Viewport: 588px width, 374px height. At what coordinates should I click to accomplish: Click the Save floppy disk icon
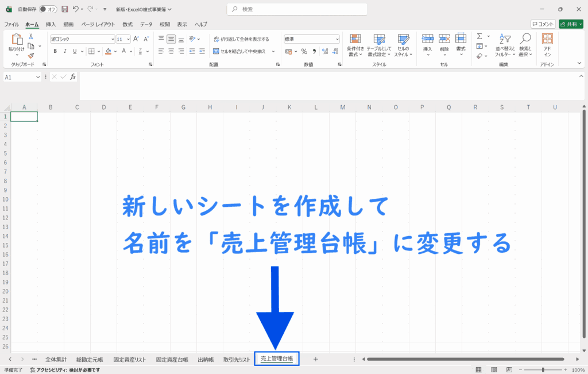click(x=64, y=9)
